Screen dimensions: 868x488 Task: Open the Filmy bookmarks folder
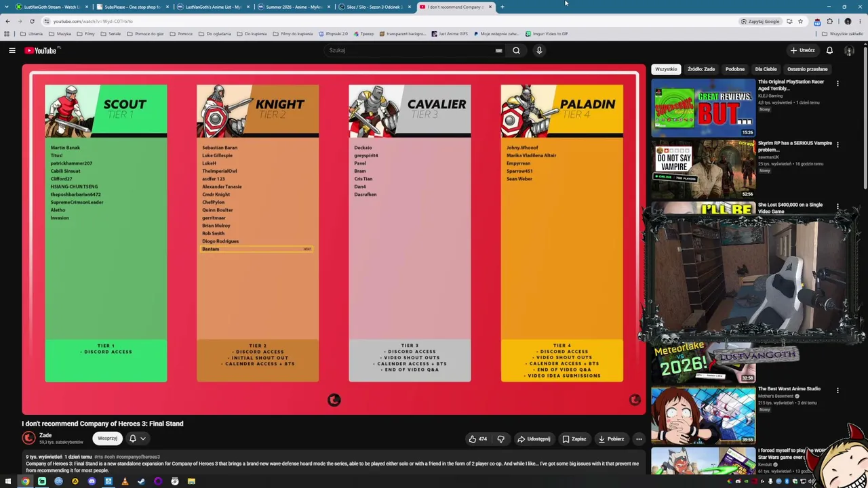tap(85, 34)
